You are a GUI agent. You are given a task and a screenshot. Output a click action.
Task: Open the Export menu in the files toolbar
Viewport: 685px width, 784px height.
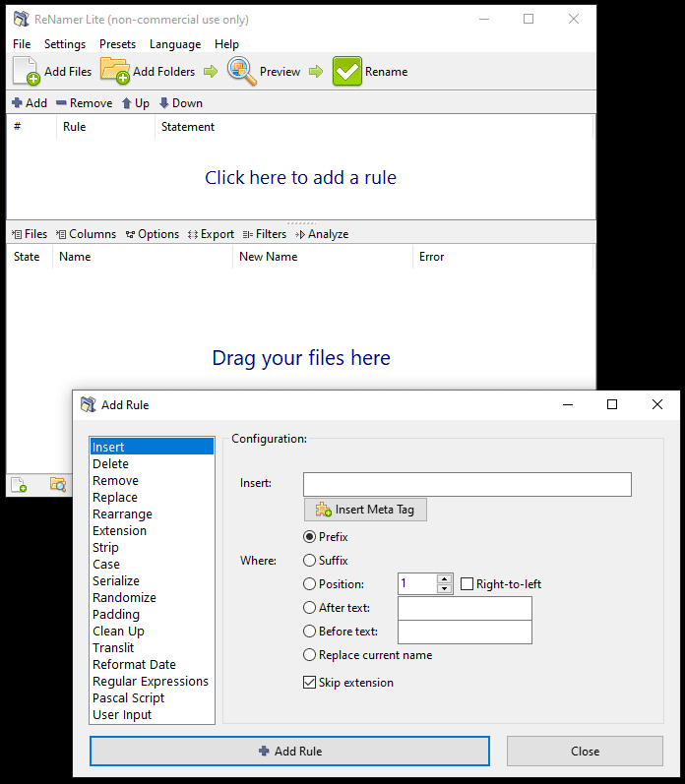(211, 234)
